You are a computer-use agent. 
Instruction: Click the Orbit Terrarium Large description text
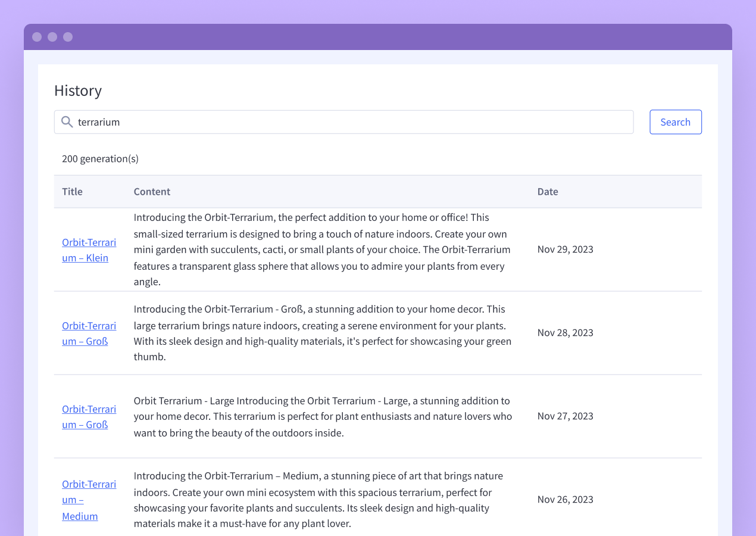[x=323, y=416]
